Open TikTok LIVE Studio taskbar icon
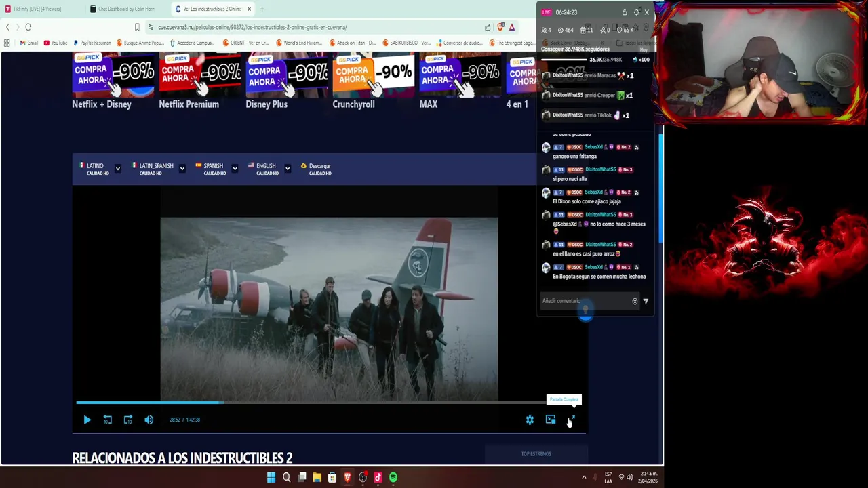Viewport: 868px width, 488px height. (378, 477)
